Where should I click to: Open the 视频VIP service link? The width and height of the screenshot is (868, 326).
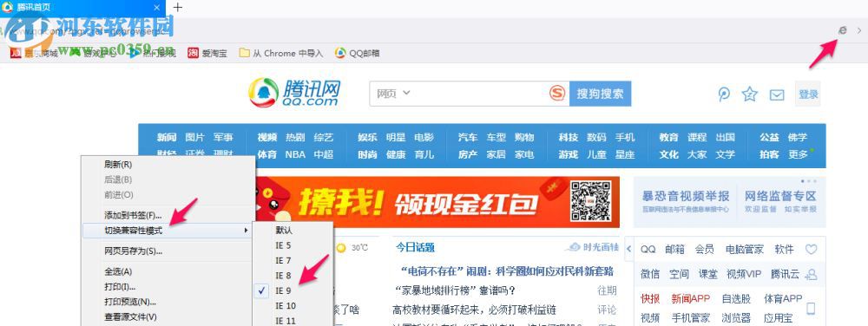click(x=744, y=274)
